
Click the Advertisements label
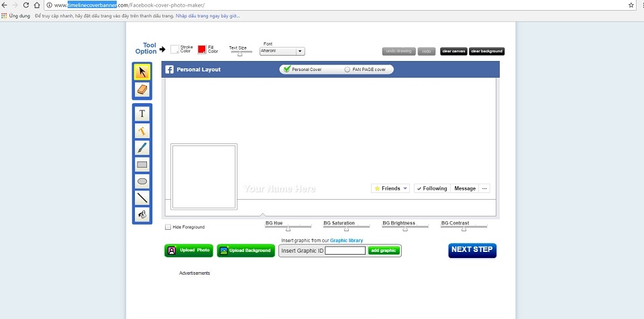tap(195, 273)
